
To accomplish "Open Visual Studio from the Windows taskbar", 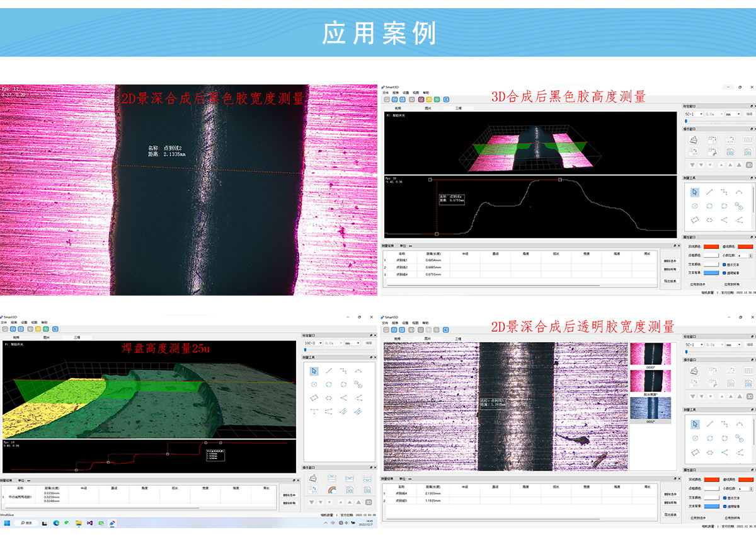I will point(90,523).
